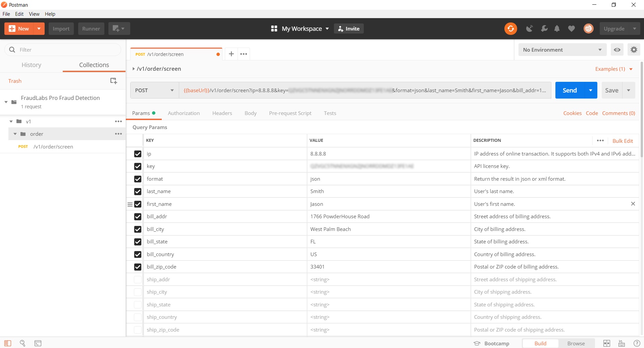Open the Bulk Edit link

623,141
